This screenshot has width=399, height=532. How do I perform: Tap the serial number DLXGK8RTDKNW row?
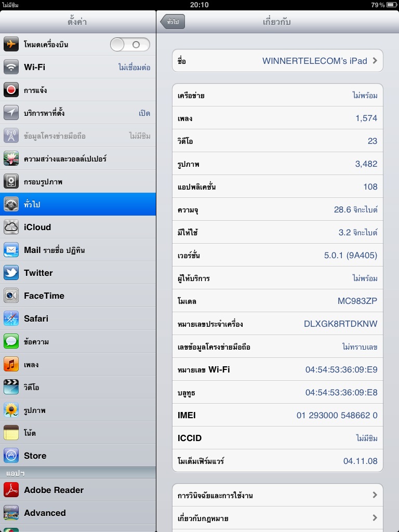[x=277, y=324]
